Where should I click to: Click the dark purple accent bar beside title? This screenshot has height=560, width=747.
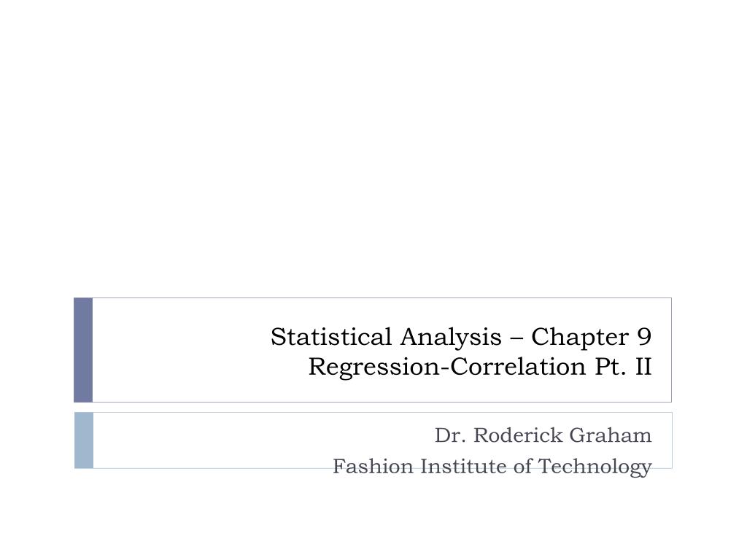(83, 350)
